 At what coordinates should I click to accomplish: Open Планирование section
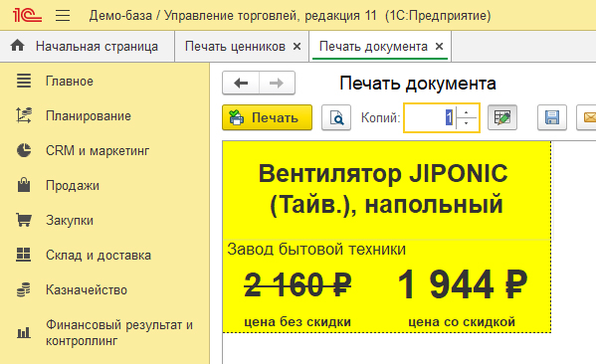[89, 116]
